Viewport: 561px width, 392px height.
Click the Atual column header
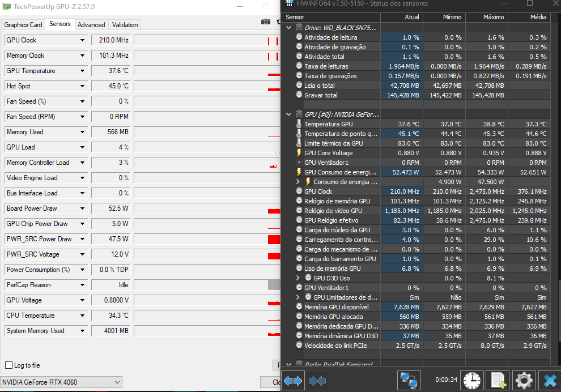point(401,17)
